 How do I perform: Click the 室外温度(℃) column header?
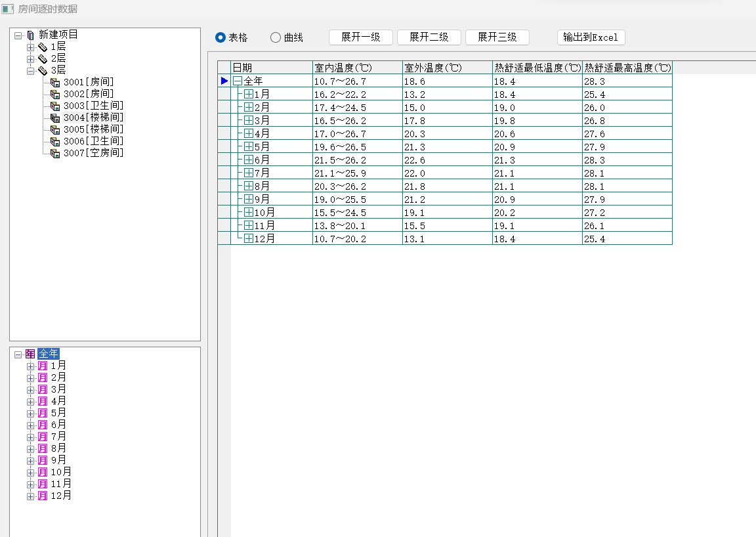[447, 68]
